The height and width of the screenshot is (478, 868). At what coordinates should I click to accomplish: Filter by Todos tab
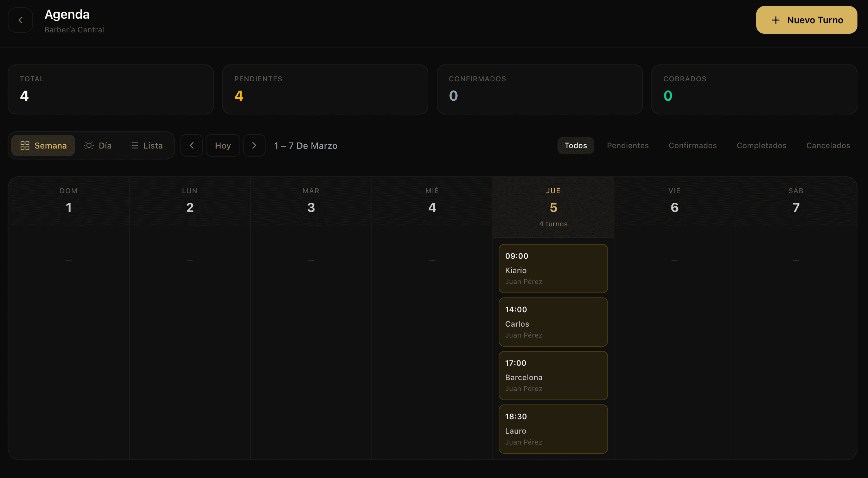[575, 145]
